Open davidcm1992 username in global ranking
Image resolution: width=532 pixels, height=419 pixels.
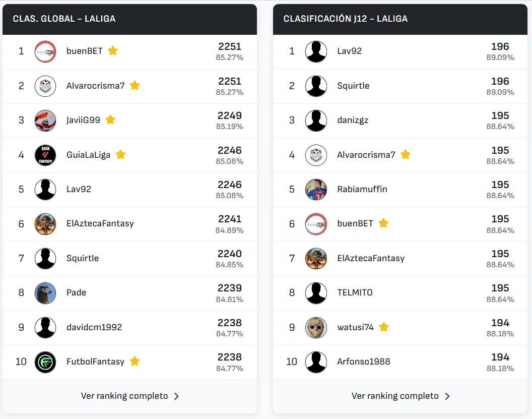(x=94, y=327)
